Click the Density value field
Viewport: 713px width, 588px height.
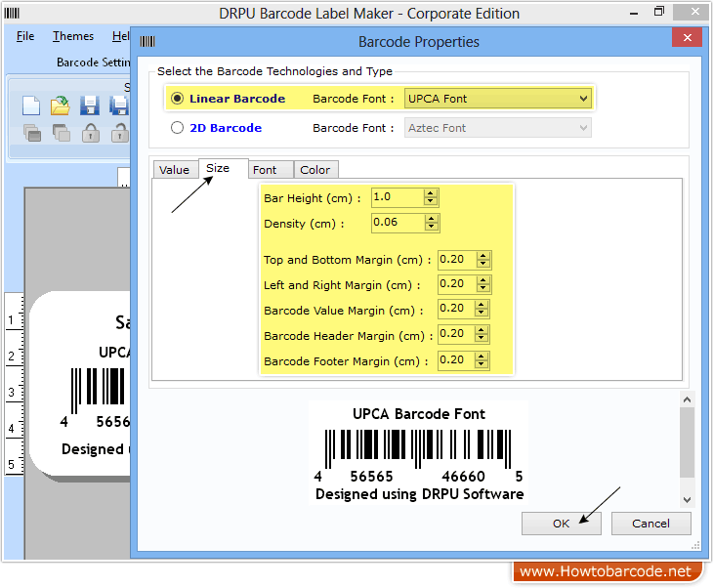click(398, 223)
